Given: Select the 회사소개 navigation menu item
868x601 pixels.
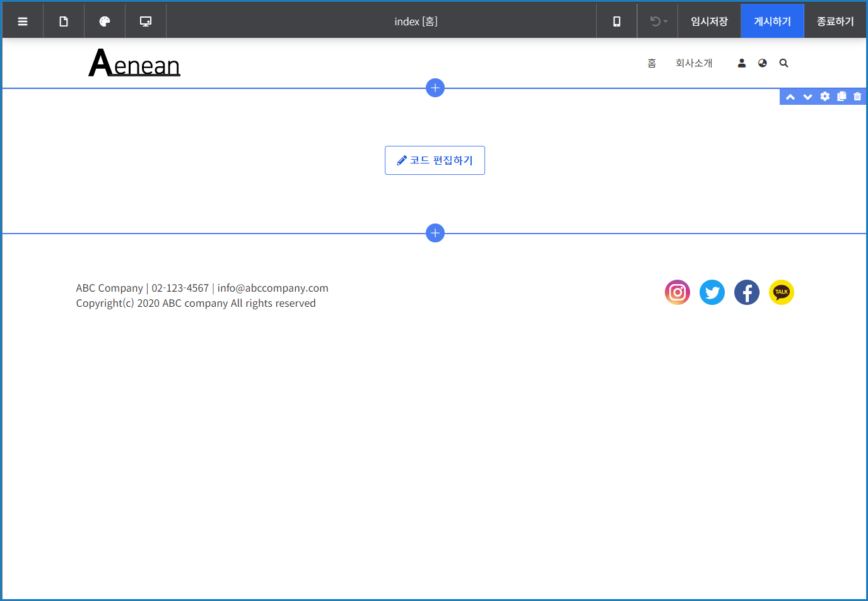Looking at the screenshot, I should click(693, 63).
